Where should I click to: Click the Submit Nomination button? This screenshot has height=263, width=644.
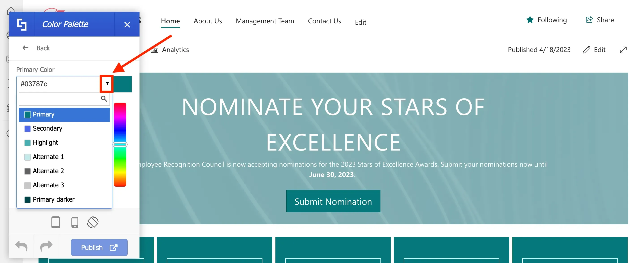pyautogui.click(x=333, y=201)
